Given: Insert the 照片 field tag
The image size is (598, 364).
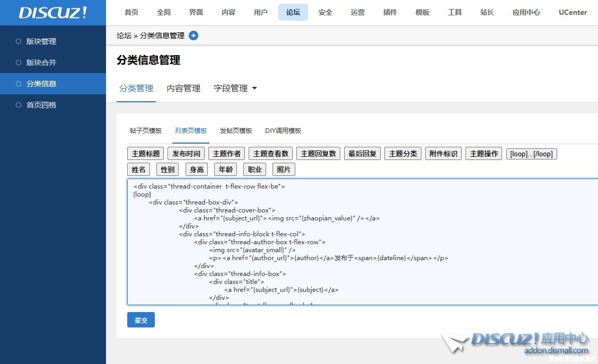Looking at the screenshot, I should tap(284, 170).
